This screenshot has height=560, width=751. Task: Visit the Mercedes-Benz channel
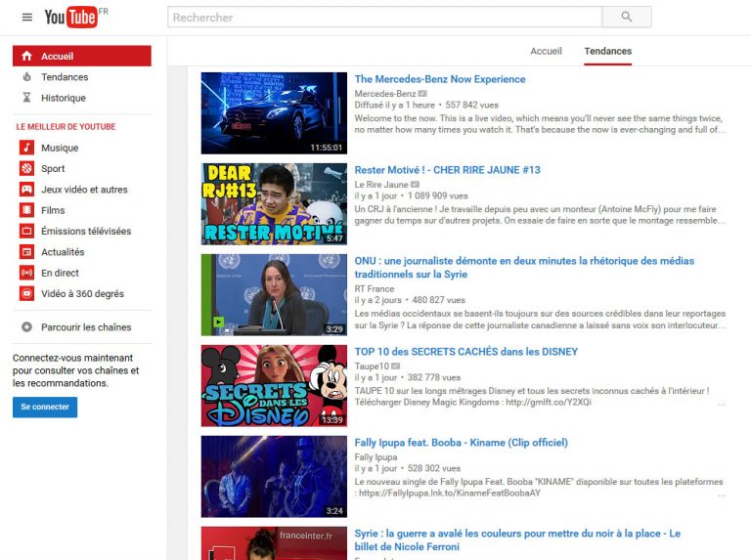click(x=385, y=94)
